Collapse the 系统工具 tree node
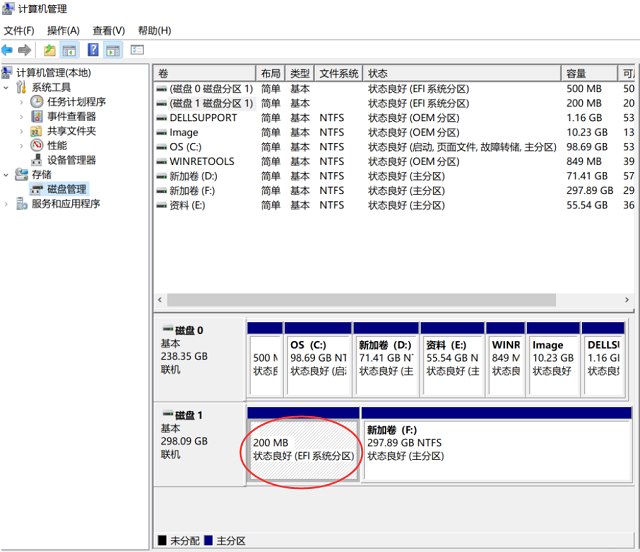 click(x=6, y=87)
